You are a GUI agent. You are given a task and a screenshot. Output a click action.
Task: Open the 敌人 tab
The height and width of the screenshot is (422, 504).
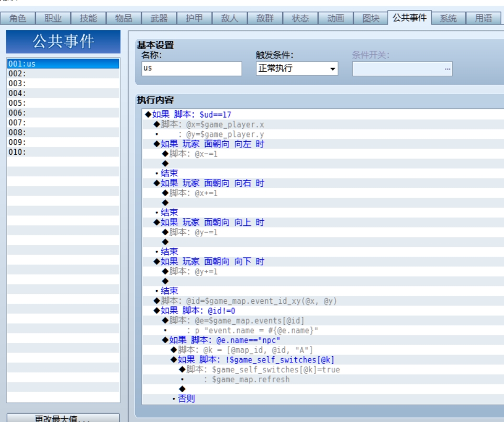coord(230,18)
